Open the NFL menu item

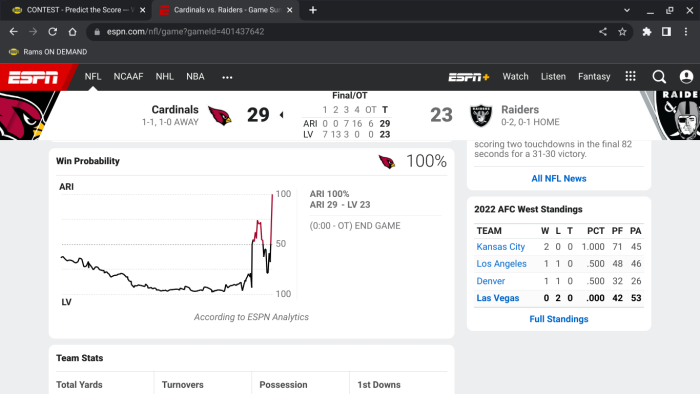93,77
